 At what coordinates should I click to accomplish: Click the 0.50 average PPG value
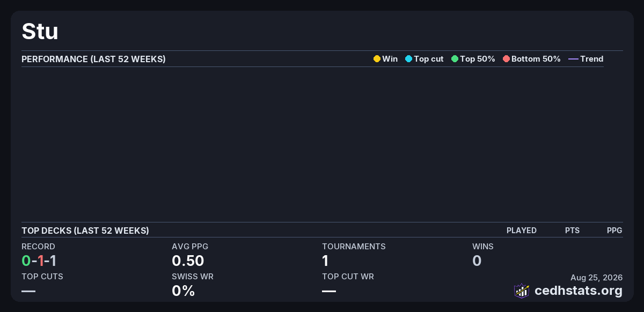click(188, 261)
